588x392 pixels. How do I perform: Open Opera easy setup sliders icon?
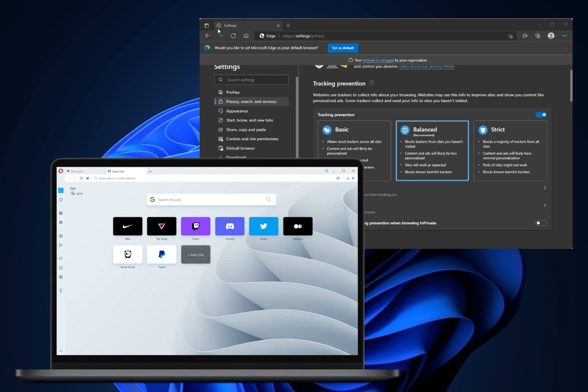click(x=353, y=178)
